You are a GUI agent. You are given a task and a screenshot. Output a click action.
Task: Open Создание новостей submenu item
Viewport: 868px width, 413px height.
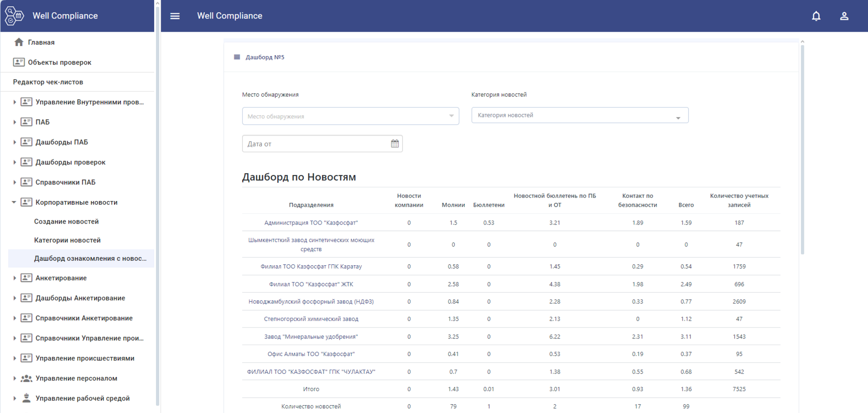66,221
